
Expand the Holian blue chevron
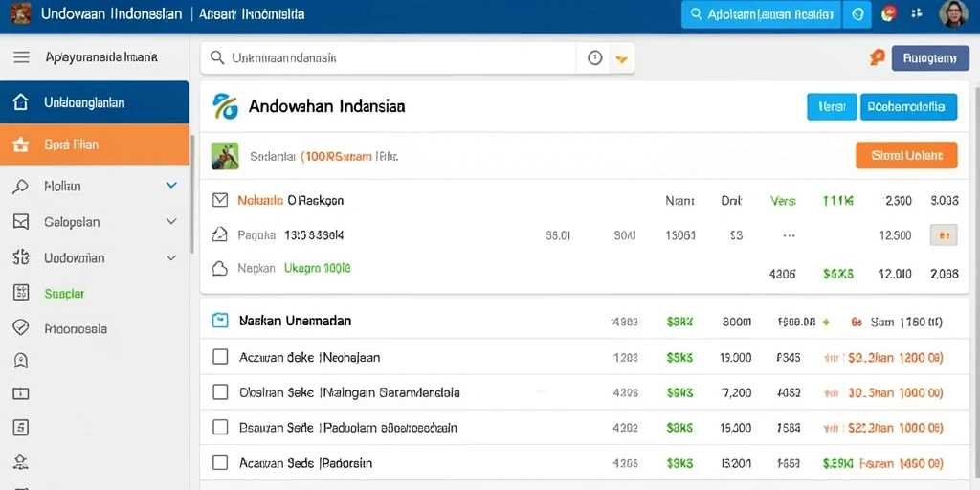172,186
